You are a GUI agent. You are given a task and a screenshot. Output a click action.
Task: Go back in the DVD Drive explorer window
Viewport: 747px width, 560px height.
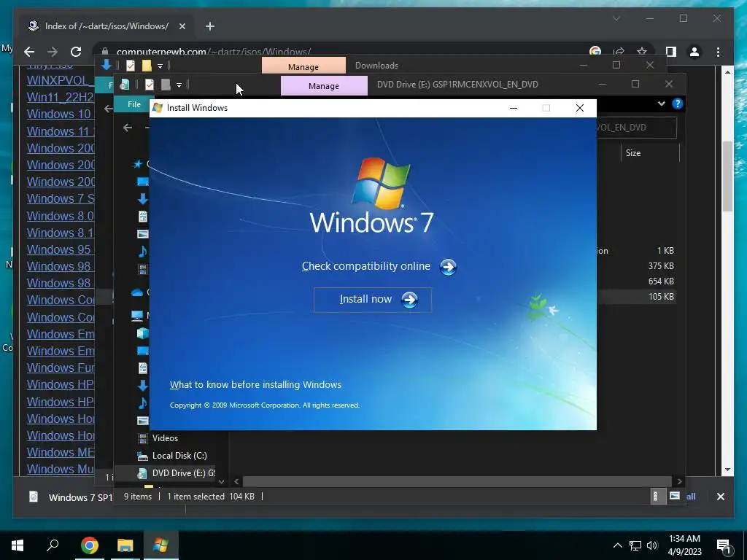point(128,128)
